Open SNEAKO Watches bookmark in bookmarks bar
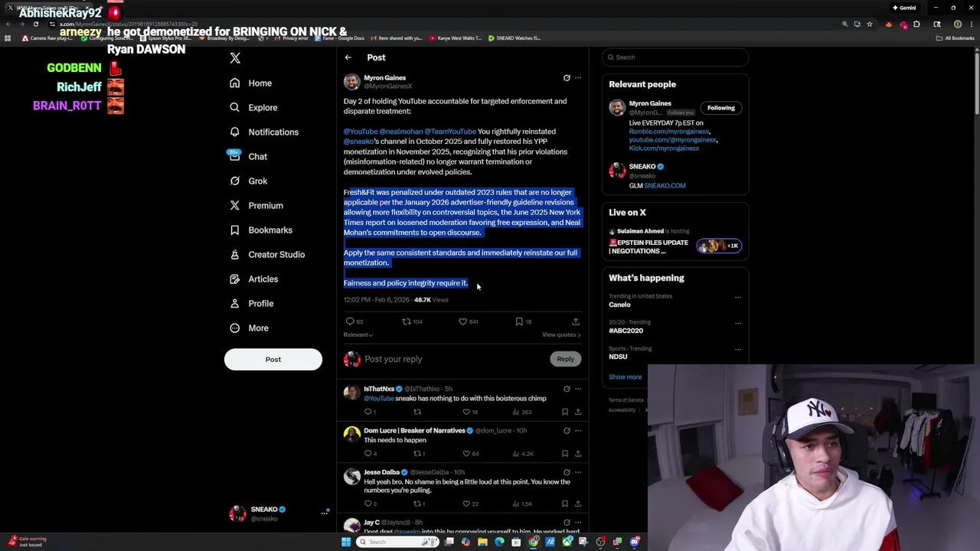 coord(514,37)
